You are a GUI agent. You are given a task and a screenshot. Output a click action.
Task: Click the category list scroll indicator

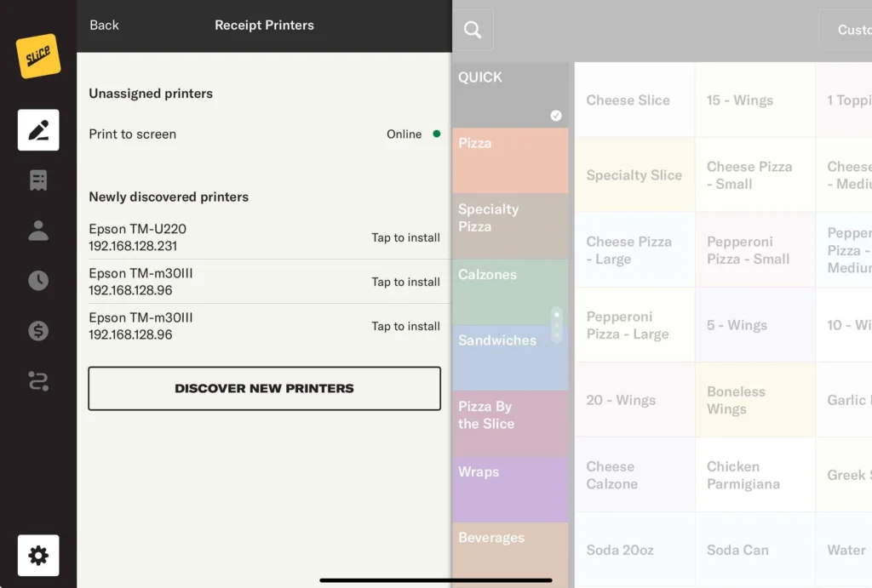pyautogui.click(x=557, y=325)
